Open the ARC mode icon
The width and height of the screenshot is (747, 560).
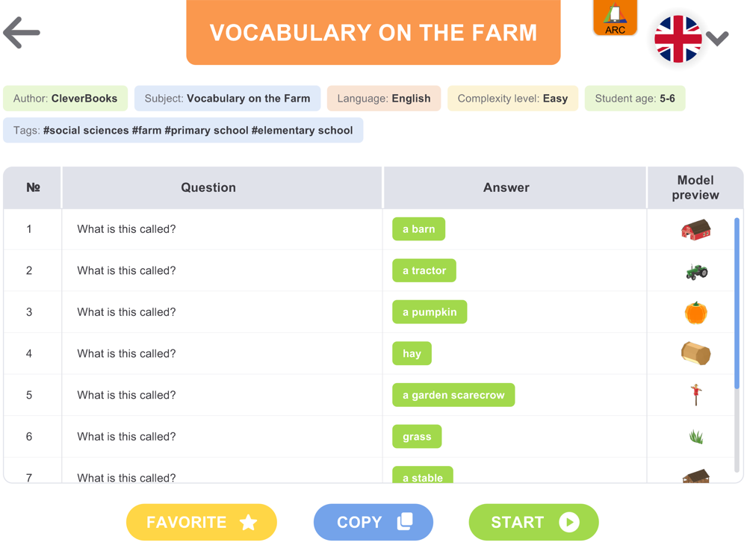click(615, 18)
